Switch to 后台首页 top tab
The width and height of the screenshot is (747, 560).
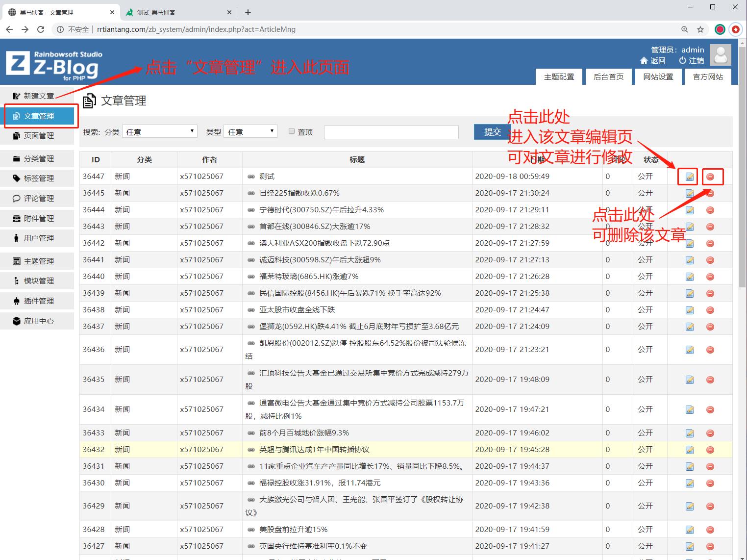(609, 77)
